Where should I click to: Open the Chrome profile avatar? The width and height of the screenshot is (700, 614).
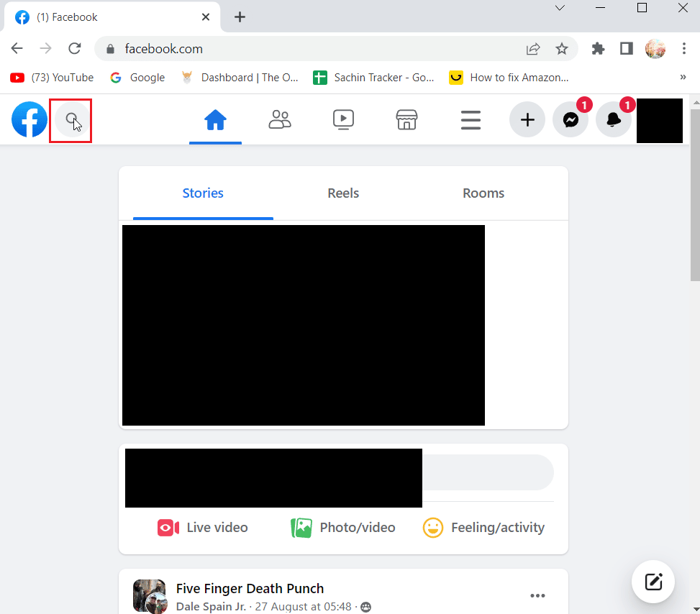click(655, 48)
